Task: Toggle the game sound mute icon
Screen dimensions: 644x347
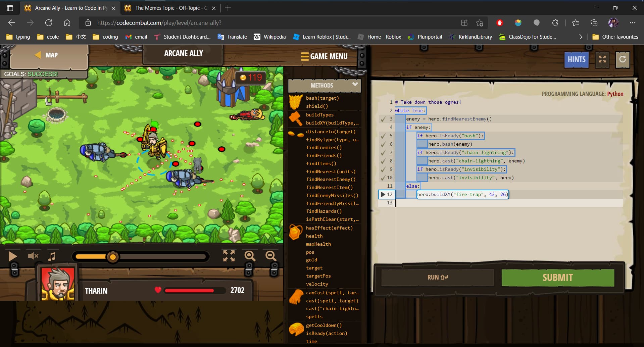Action: (33, 256)
